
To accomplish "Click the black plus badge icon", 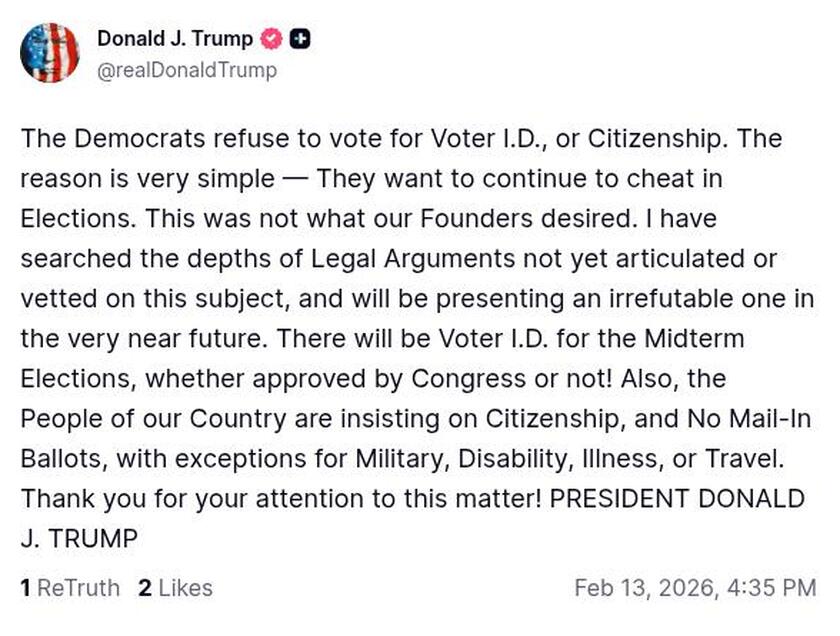I will [297, 40].
